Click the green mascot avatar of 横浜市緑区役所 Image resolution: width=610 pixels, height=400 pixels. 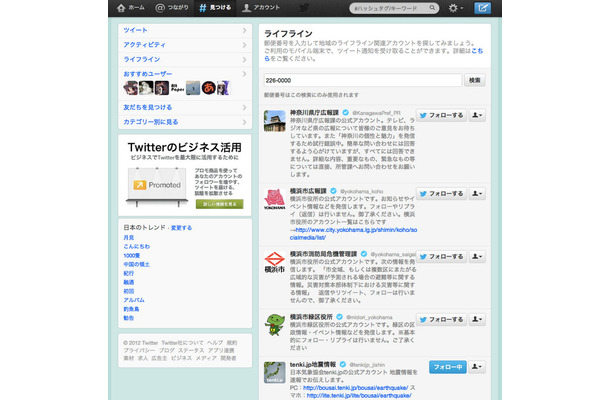coord(275,325)
